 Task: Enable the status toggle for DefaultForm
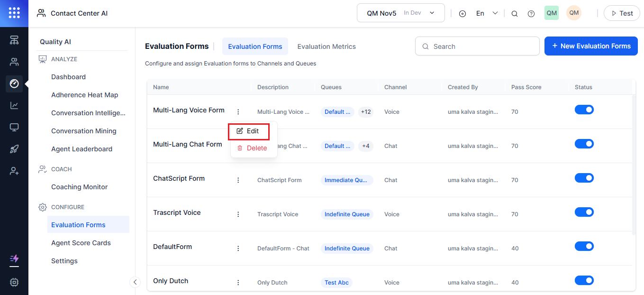tap(584, 246)
